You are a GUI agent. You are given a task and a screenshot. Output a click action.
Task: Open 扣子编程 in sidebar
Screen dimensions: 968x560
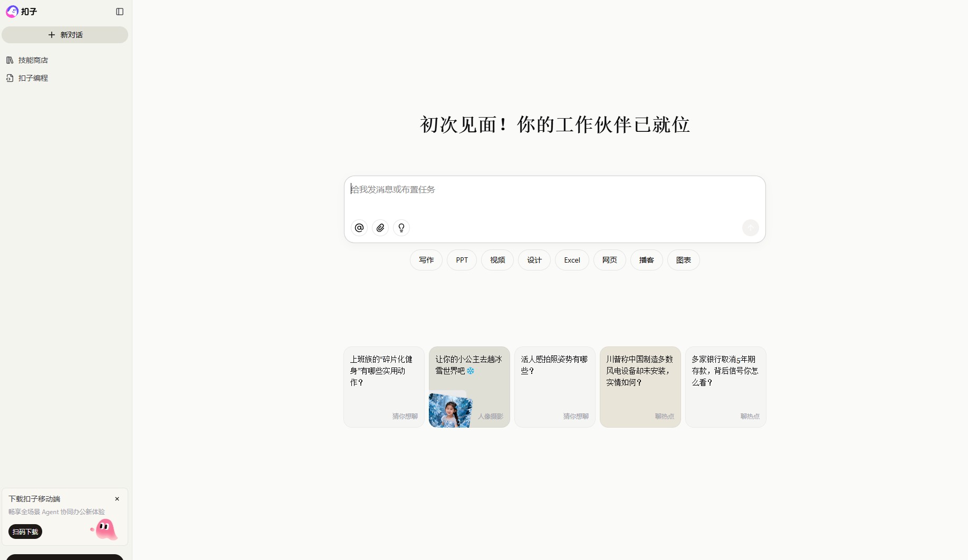[x=33, y=78]
